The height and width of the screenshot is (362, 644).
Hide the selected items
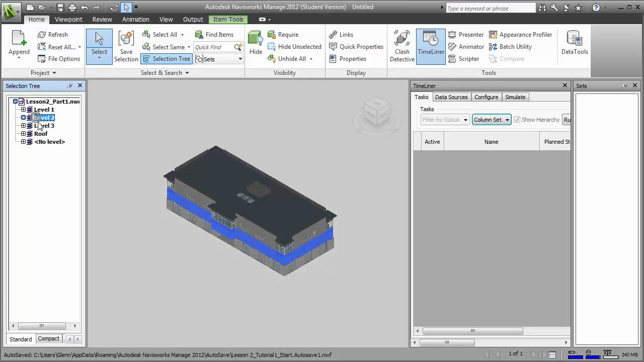click(x=256, y=43)
